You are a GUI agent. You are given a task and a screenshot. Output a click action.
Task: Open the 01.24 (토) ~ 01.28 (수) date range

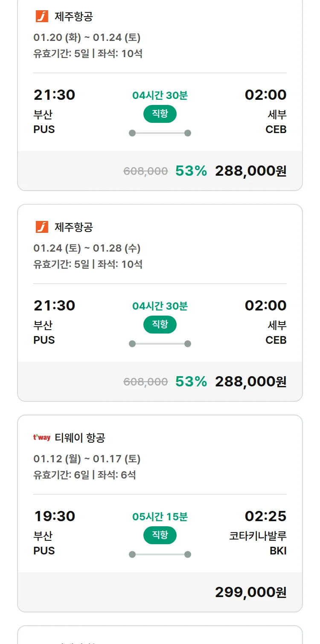coord(87,248)
